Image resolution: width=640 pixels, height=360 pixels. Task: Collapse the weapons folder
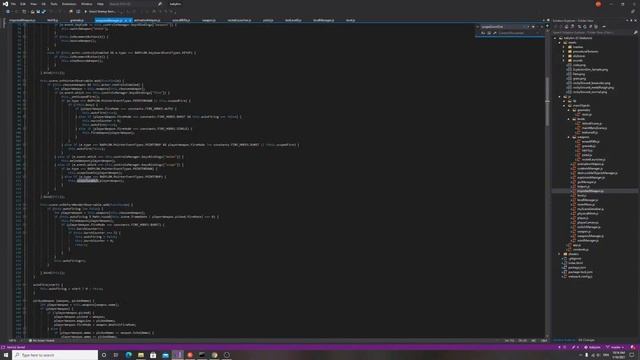pos(569,137)
